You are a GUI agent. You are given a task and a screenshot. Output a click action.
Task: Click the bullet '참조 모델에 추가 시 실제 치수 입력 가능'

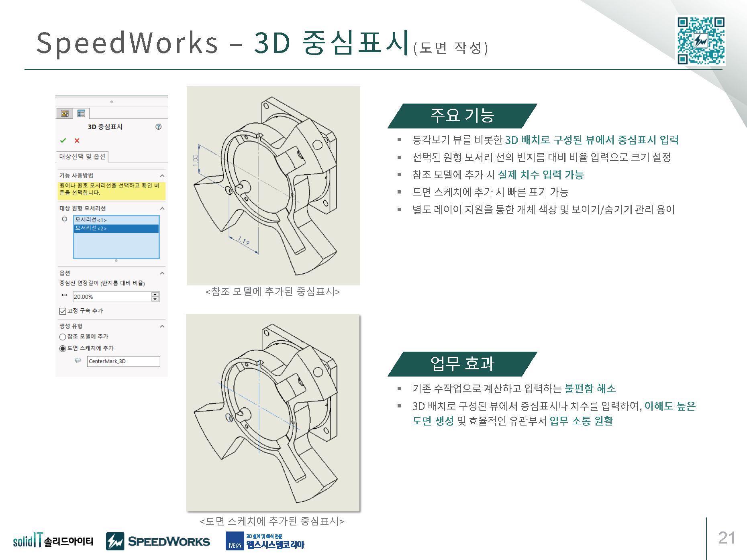pyautogui.click(x=498, y=175)
